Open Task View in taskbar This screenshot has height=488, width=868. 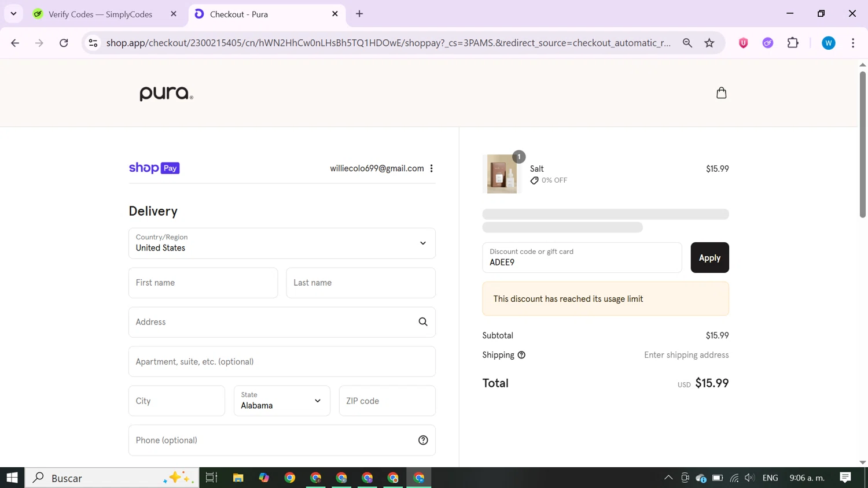(x=211, y=478)
